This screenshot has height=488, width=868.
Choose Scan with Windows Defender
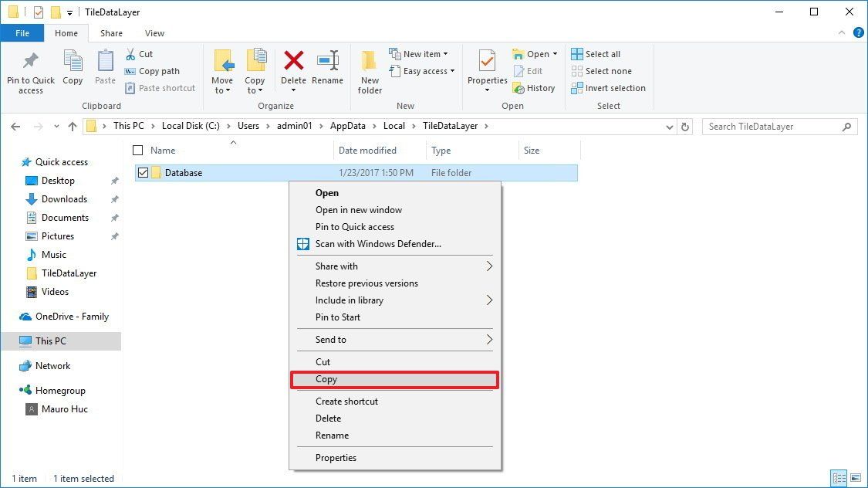377,243
